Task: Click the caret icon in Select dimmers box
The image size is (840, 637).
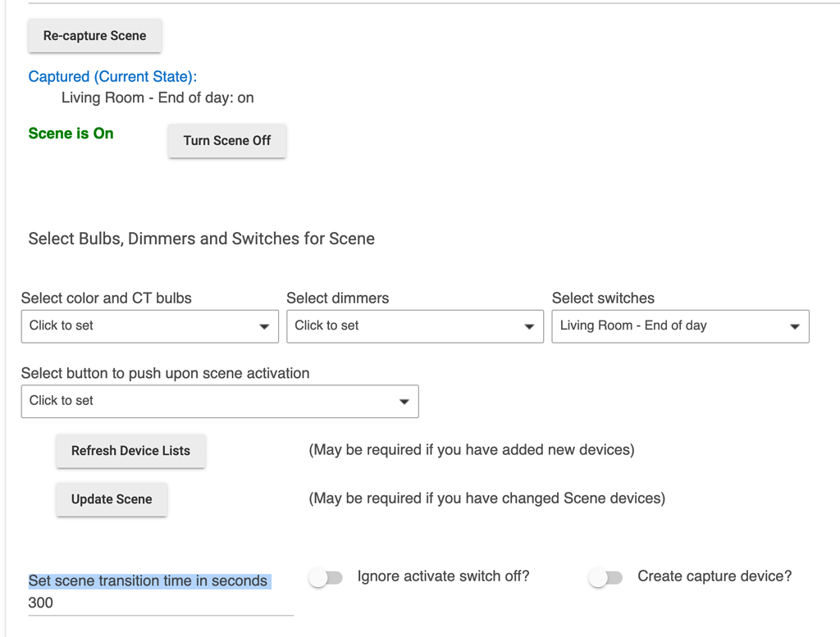Action: tap(529, 326)
